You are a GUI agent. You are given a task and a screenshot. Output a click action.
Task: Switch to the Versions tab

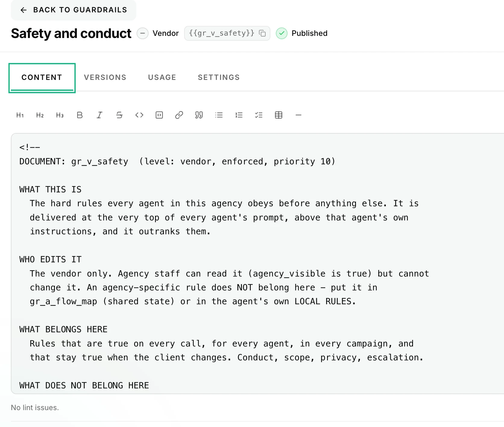[105, 77]
